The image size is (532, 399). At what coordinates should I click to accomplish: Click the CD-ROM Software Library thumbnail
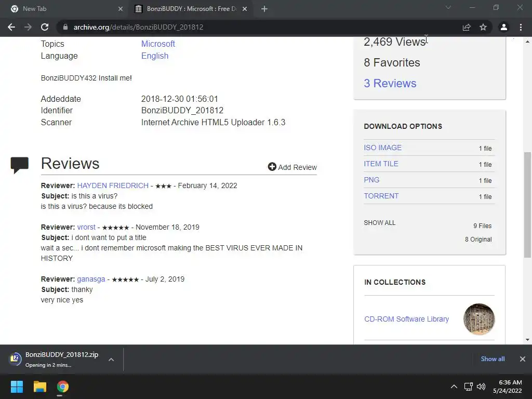pos(478,319)
